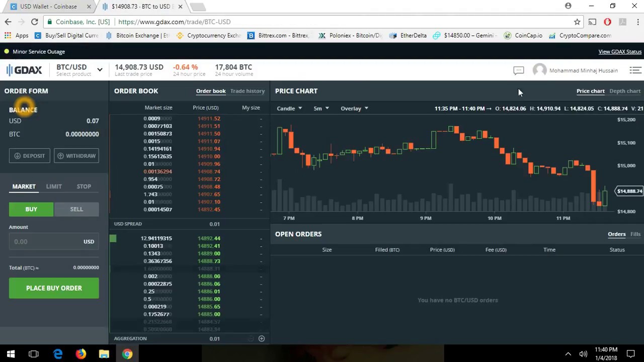Image resolution: width=644 pixels, height=362 pixels.
Task: Launch Microsoft Edge from the taskbar
Action: coord(58,354)
